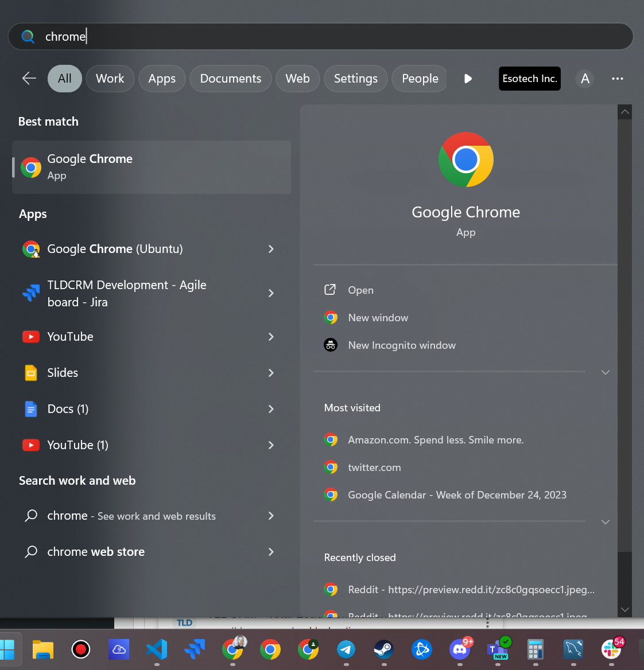Open the account avatar labeled A
The image size is (644, 670).
click(584, 79)
